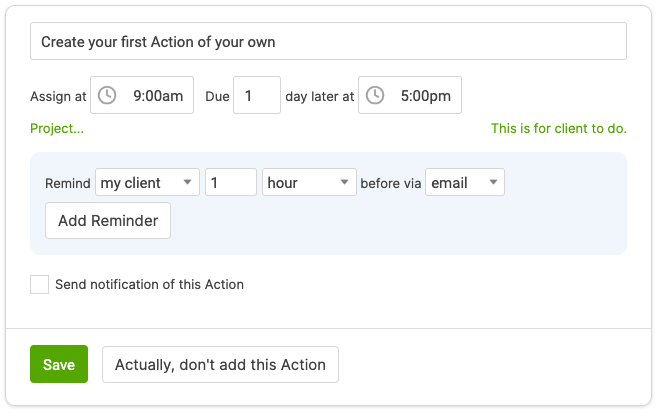This screenshot has height=419, width=656.
Task: Click the reminder quantity field before 'hour'
Action: [x=230, y=183]
